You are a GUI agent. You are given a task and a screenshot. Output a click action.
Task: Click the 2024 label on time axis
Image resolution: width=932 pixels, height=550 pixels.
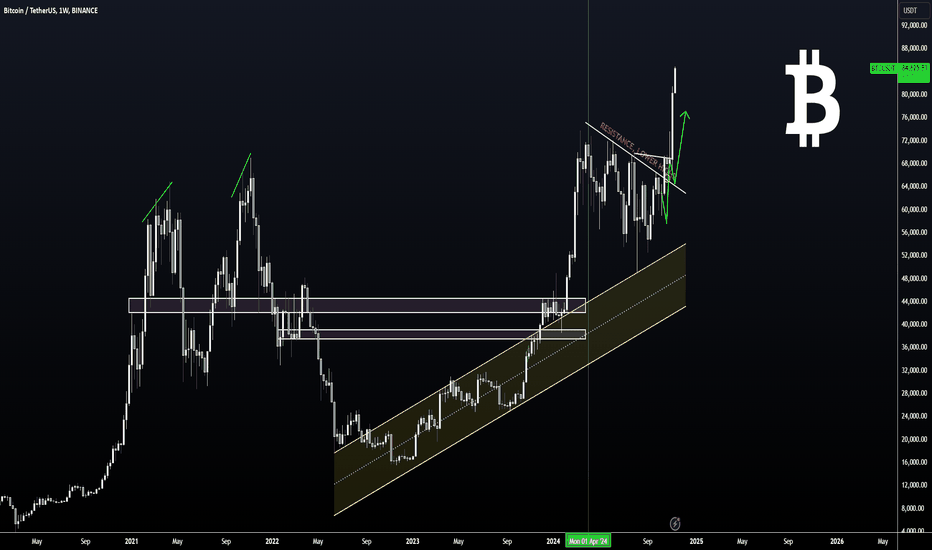[x=553, y=542]
